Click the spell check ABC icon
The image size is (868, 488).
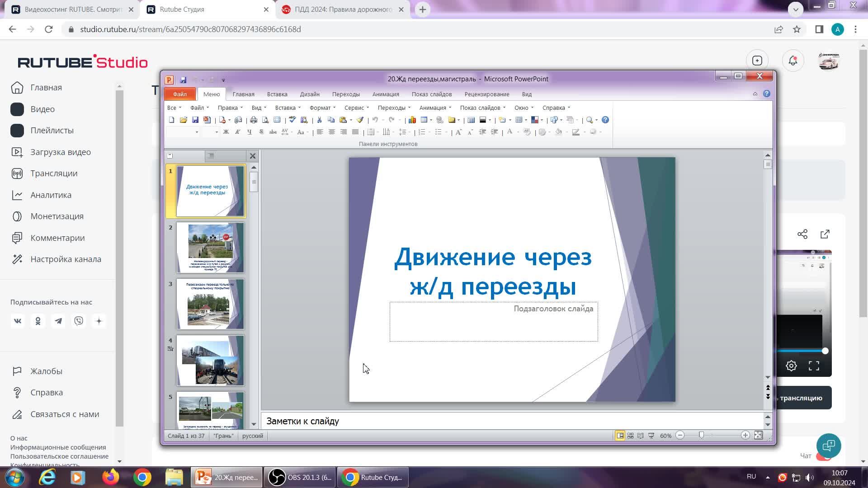[292, 120]
